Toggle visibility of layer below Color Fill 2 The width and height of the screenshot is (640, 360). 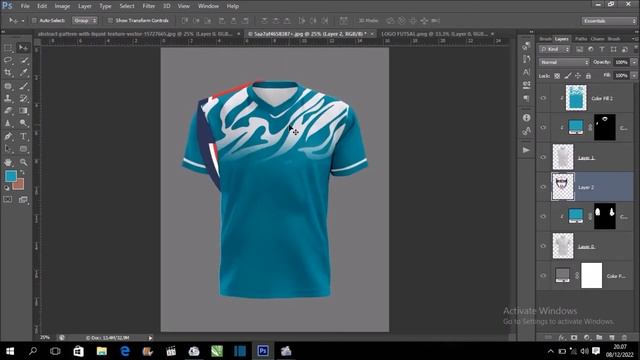[543, 127]
